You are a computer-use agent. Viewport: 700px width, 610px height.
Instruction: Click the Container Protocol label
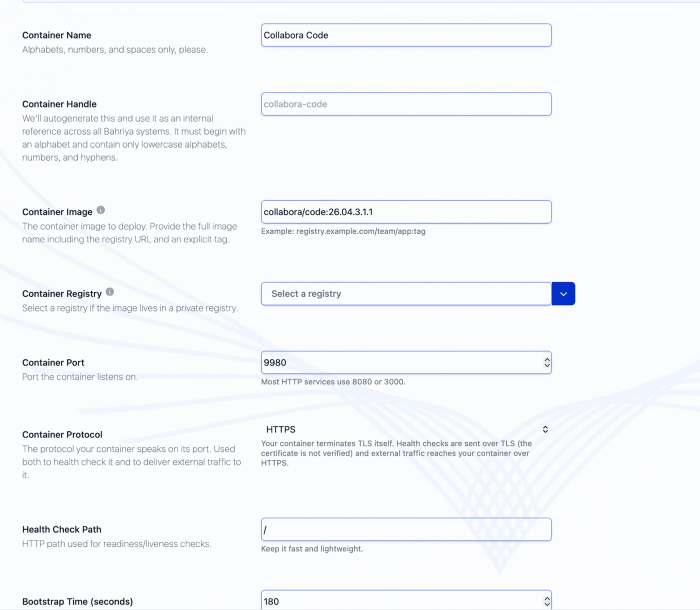click(x=62, y=434)
